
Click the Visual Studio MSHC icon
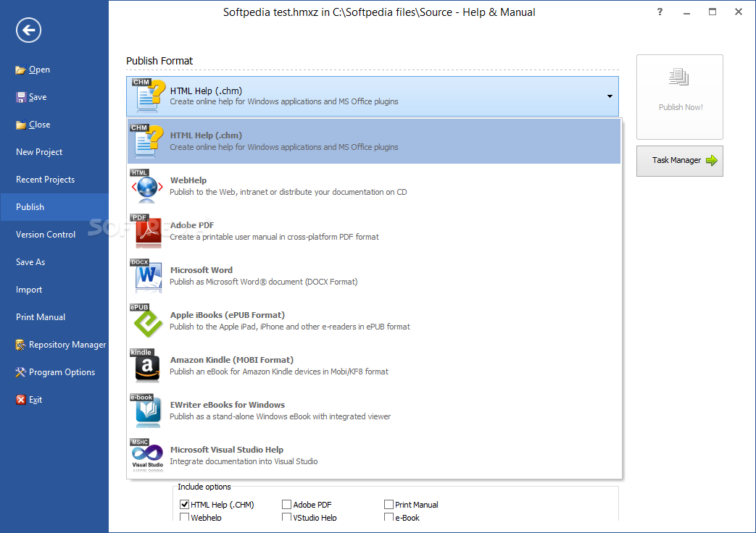pos(146,456)
